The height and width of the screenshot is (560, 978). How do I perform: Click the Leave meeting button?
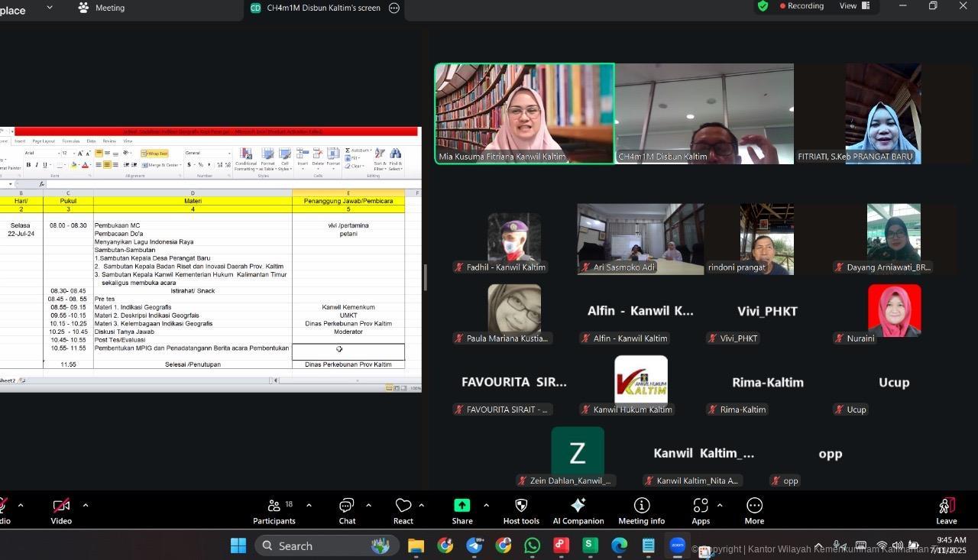[x=946, y=511]
